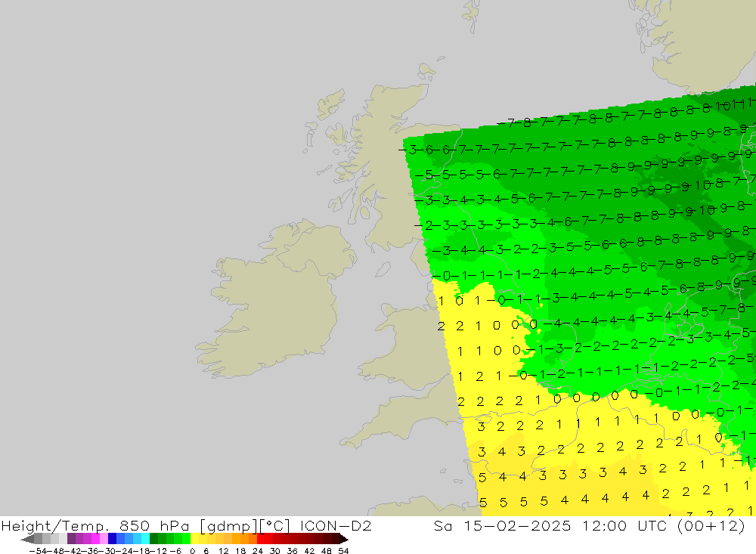Screen dimensions: 756x554
Task: Click the '[°C]' unit label
Action: pos(275,526)
